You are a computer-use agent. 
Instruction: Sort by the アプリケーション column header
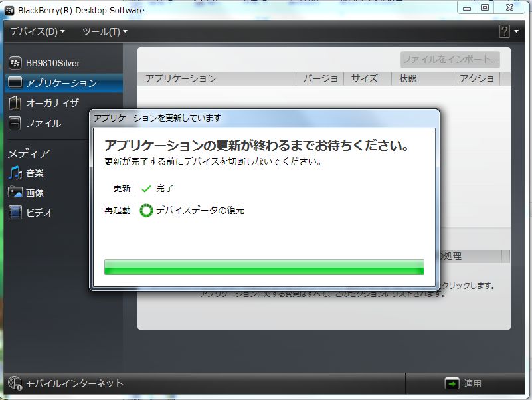(217, 79)
